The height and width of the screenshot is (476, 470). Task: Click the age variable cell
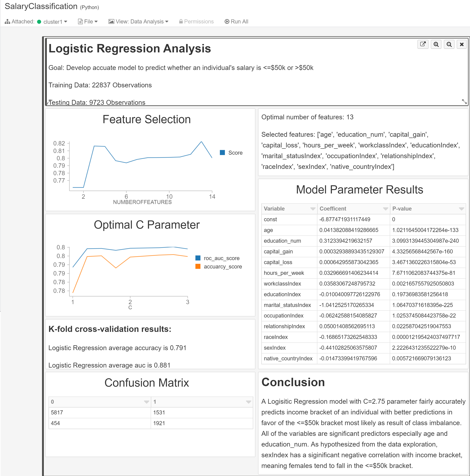tap(289, 230)
